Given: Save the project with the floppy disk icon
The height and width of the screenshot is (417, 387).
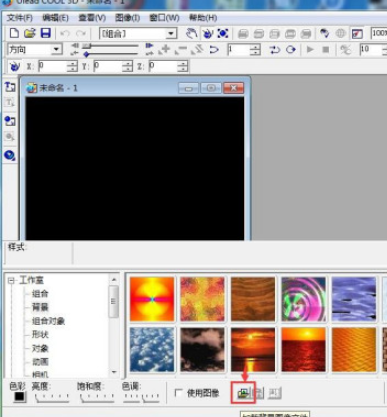Looking at the screenshot, I should click(46, 33).
